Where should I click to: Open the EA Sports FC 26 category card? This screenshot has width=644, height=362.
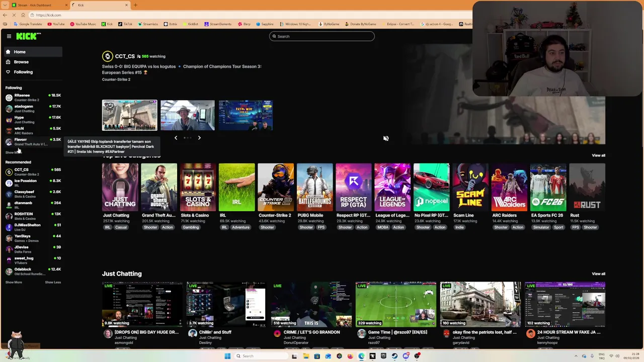point(548,187)
